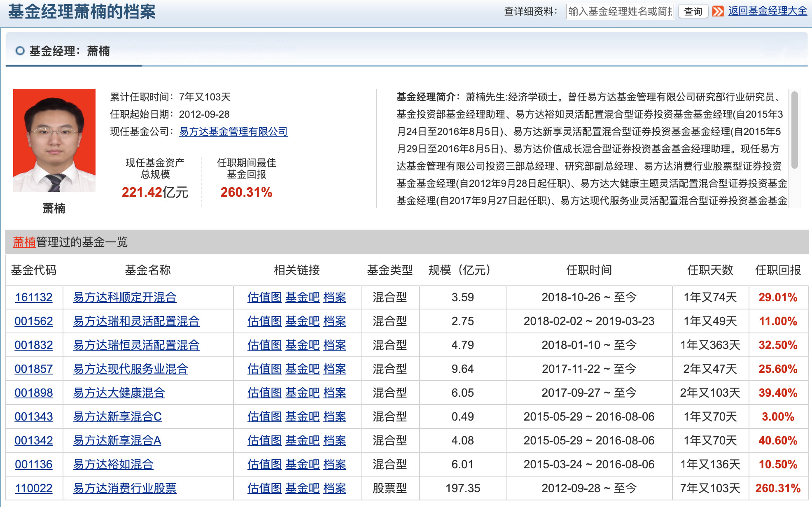Open 估值图 for 易方达瑞恒灵活配置混合

(264, 345)
